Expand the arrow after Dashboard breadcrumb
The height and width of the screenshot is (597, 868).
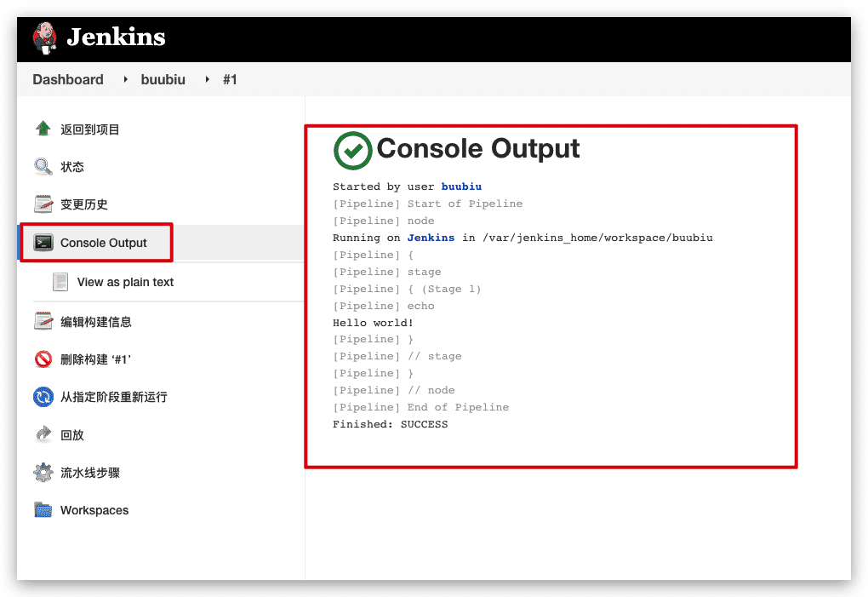pyautogui.click(x=124, y=79)
